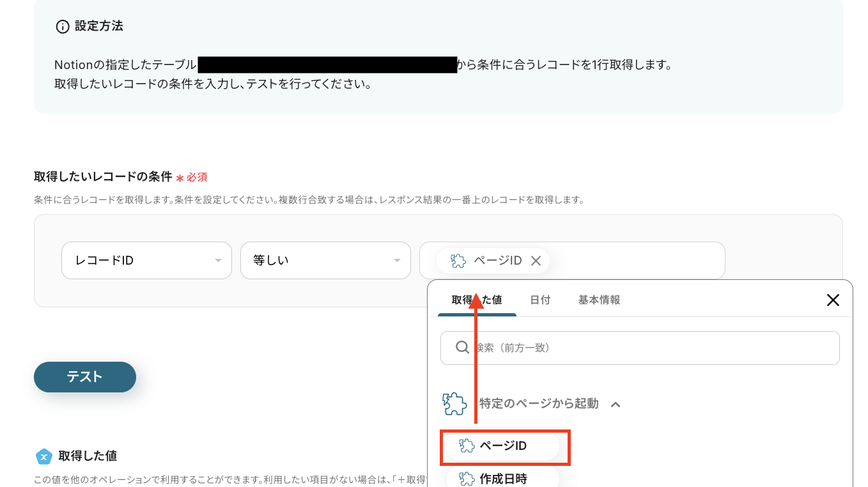868x487 pixels.
Task: Click the magnifier icon in the search box
Action: (x=461, y=348)
